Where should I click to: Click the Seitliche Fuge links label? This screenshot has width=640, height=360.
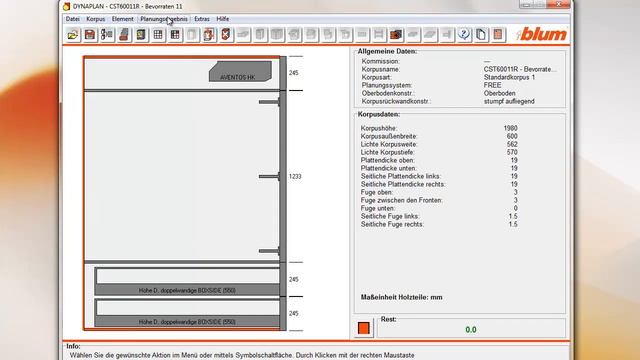pyautogui.click(x=390, y=216)
